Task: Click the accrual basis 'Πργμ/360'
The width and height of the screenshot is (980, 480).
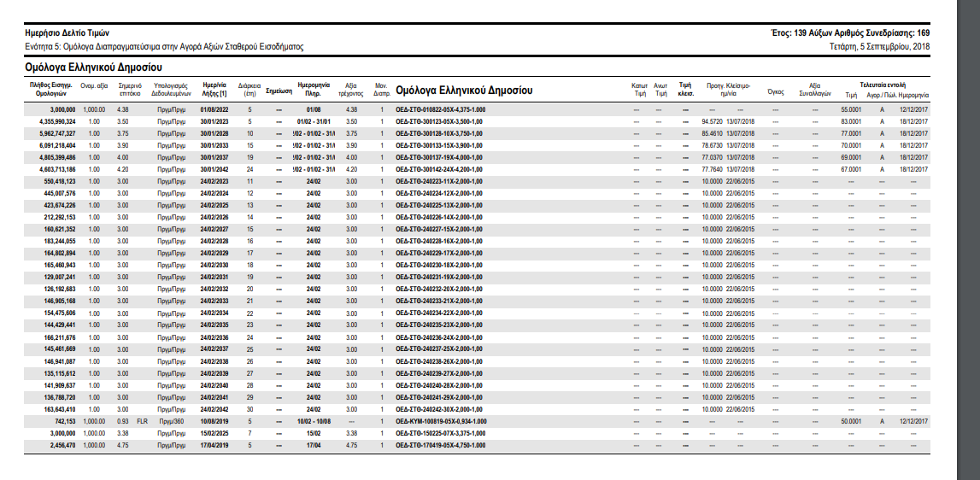Action: point(171,421)
